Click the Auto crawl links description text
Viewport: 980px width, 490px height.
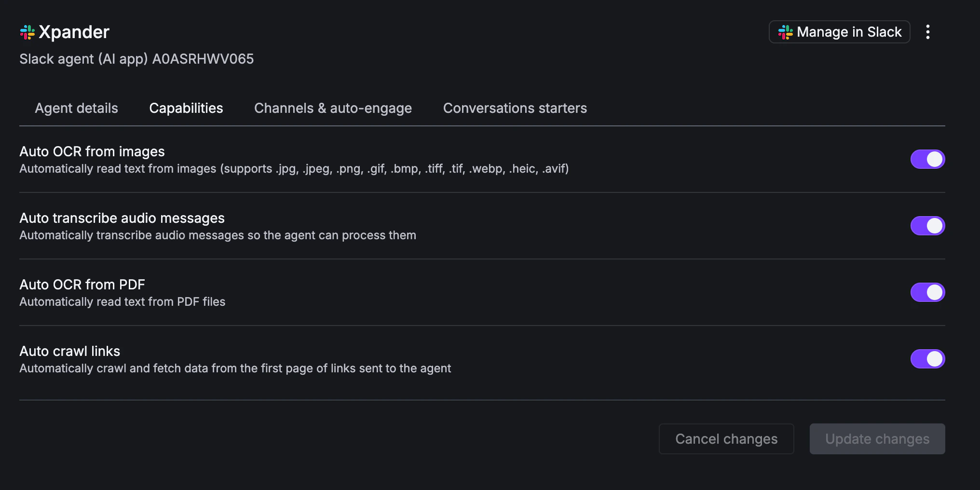pyautogui.click(x=235, y=368)
